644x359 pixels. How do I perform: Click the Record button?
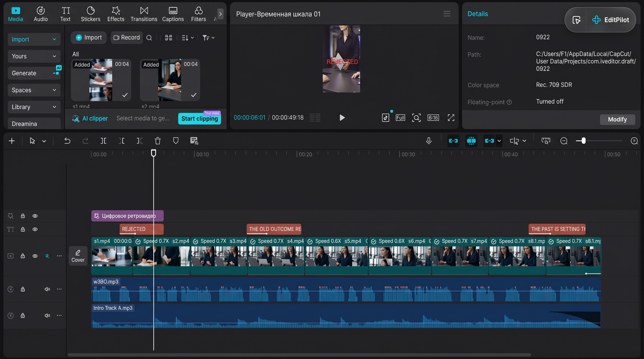coord(127,37)
